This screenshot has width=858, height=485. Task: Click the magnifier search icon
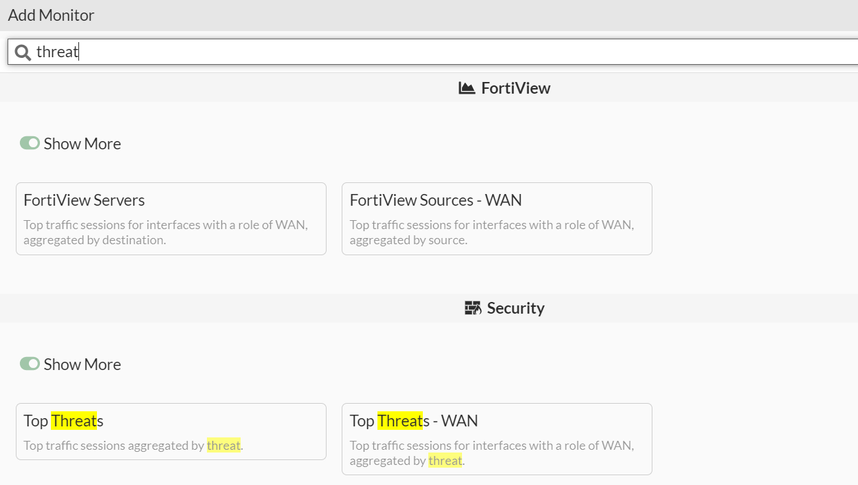pos(22,52)
